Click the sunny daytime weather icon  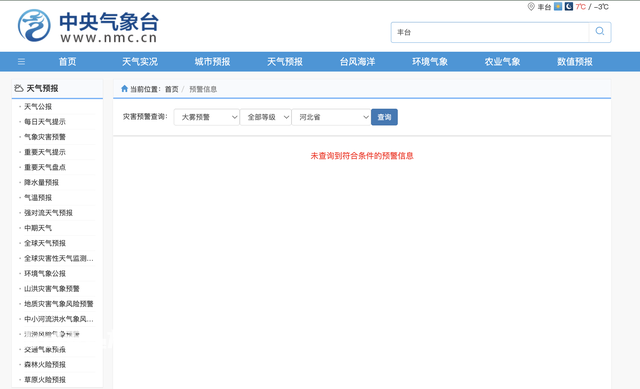tap(558, 7)
